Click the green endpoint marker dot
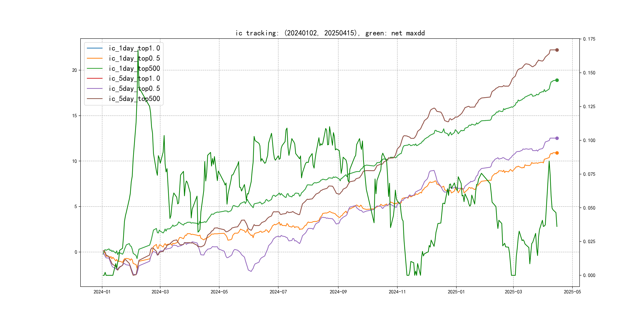Viewport: 644px width, 322px height. tap(557, 80)
